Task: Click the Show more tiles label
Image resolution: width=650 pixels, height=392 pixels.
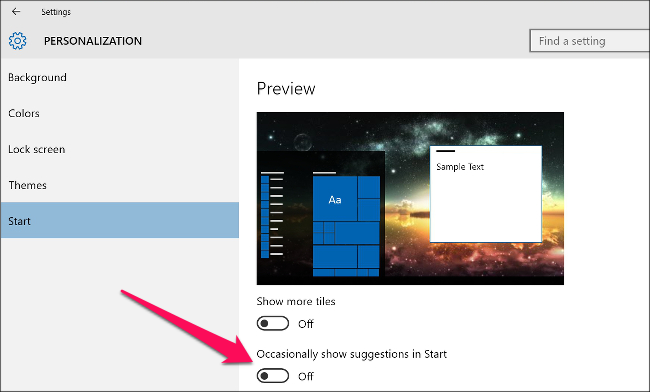Action: (x=296, y=301)
